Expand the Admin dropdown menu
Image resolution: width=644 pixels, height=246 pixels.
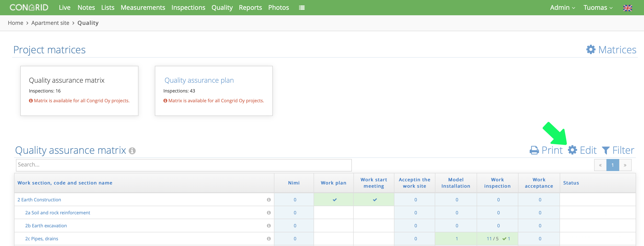[562, 8]
